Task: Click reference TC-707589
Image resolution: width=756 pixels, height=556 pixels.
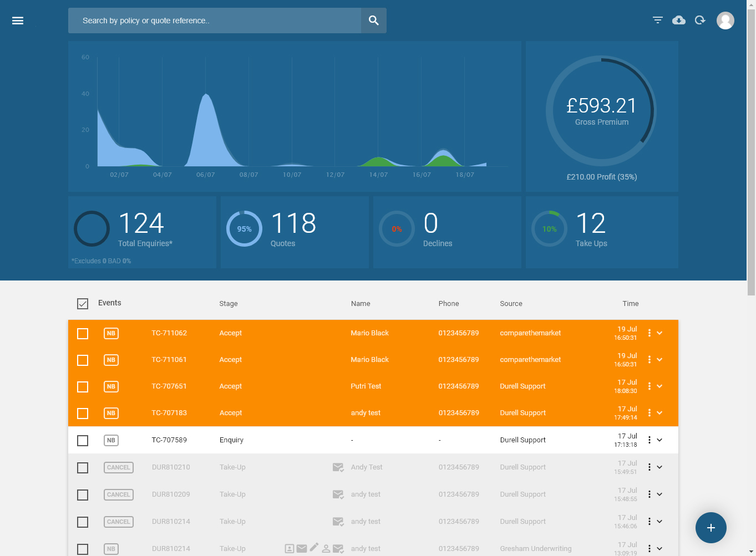Action: click(169, 440)
